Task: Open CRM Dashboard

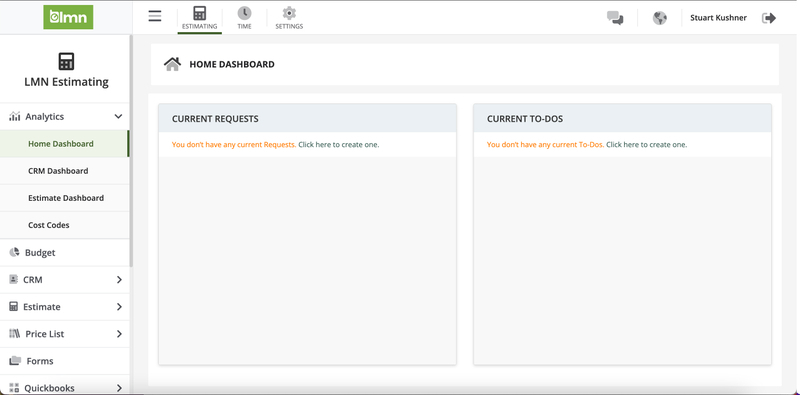Action: click(65, 171)
